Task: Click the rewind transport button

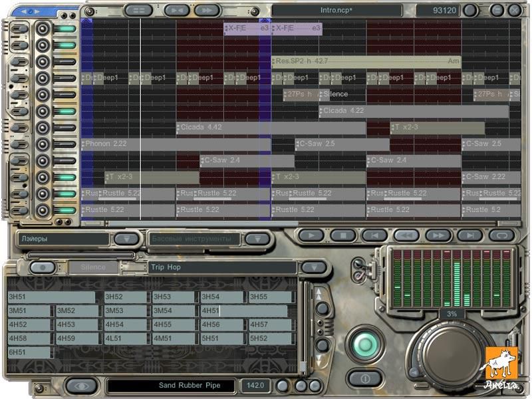Action: [x=406, y=235]
